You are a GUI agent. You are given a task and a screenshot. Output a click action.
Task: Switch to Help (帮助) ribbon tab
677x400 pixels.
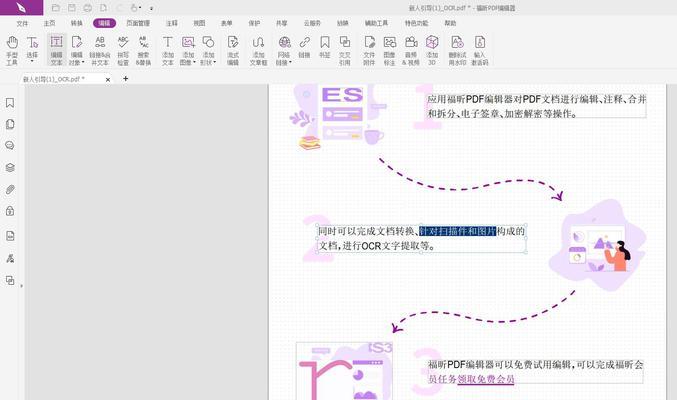pyautogui.click(x=450, y=23)
